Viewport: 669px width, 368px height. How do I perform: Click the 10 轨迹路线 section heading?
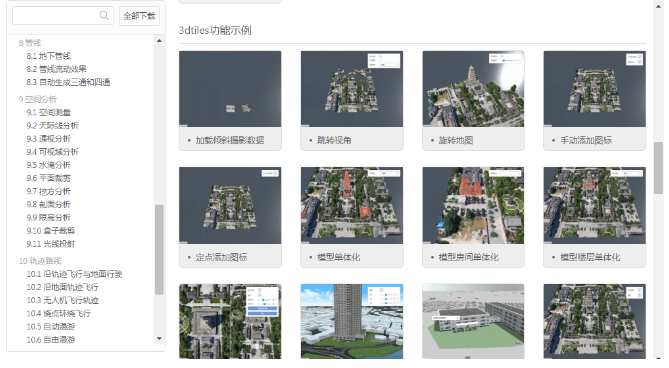click(40, 261)
